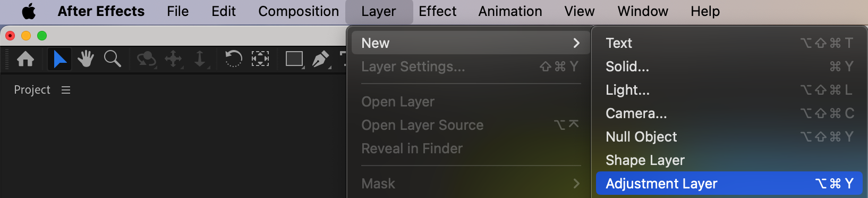Select the Rectangle shape tool
This screenshot has height=198, width=868.
pos(294,59)
